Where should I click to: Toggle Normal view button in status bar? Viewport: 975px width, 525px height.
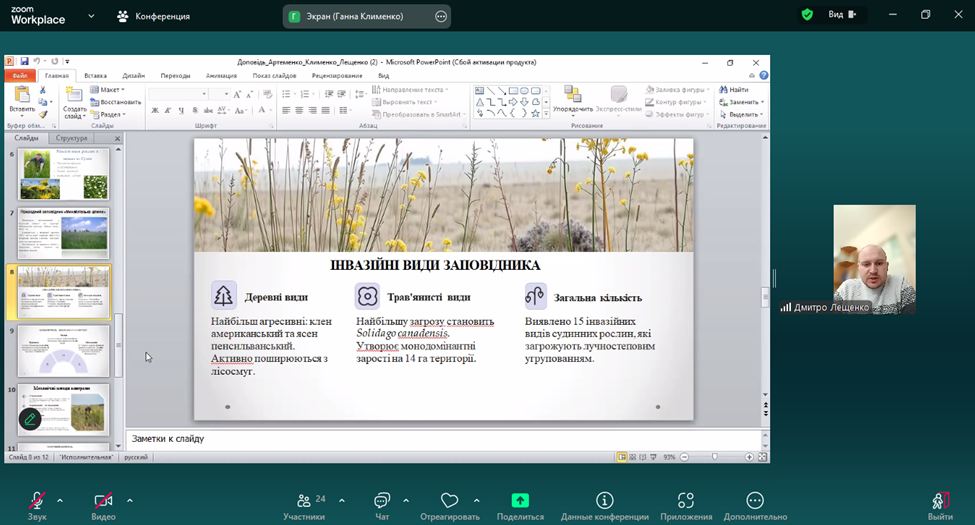coord(622,457)
